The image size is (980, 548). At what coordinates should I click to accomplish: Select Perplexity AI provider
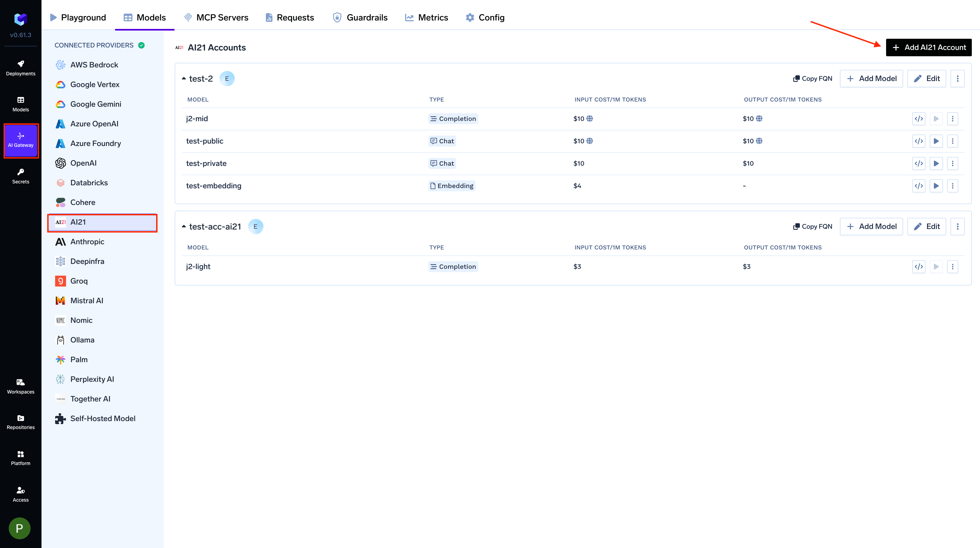[103, 379]
